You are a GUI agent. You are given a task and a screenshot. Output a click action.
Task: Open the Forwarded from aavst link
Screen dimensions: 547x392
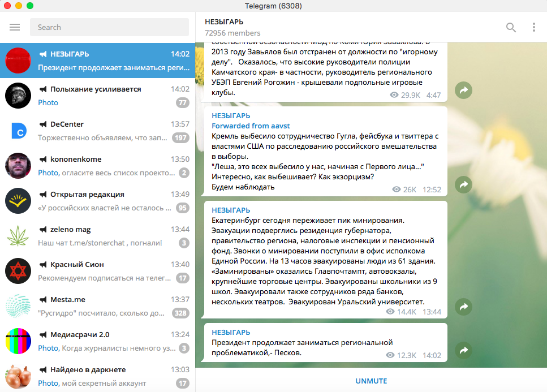tap(251, 126)
